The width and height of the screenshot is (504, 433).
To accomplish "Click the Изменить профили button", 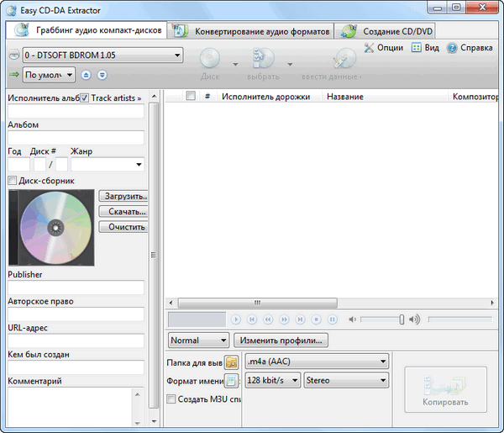I will [281, 341].
